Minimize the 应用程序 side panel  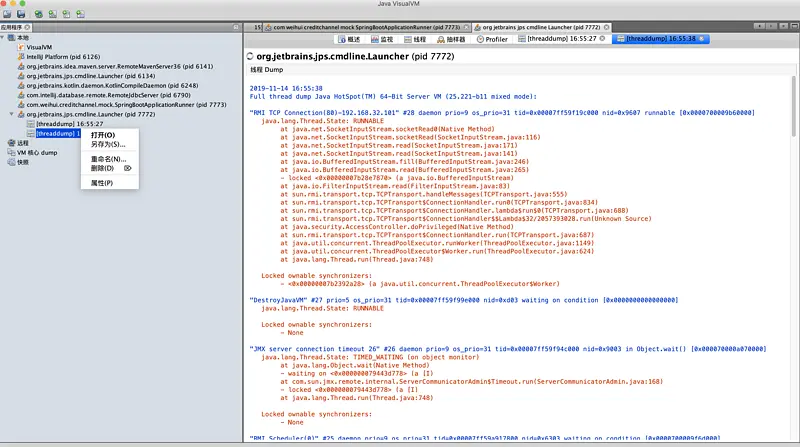236,27
